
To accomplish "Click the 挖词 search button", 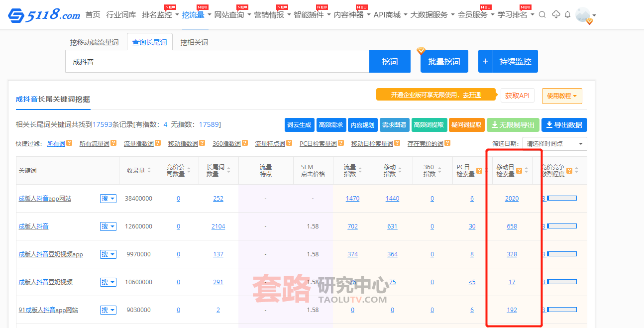I will (390, 62).
